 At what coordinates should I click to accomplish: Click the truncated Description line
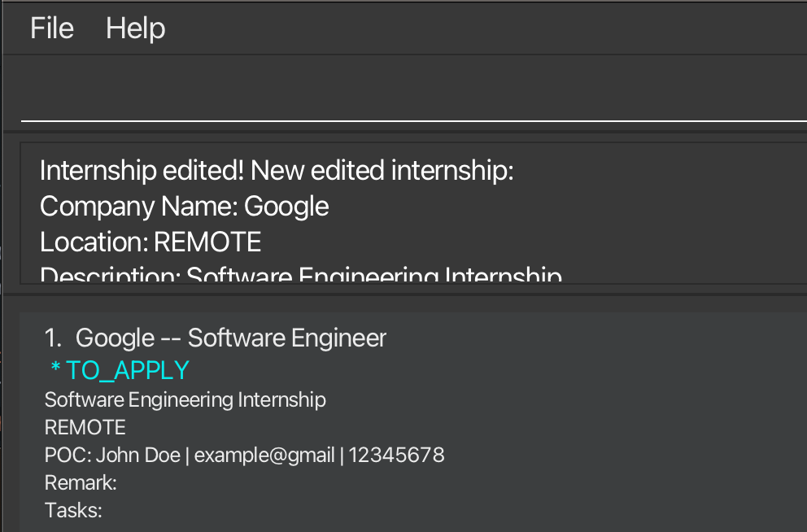coord(300,275)
